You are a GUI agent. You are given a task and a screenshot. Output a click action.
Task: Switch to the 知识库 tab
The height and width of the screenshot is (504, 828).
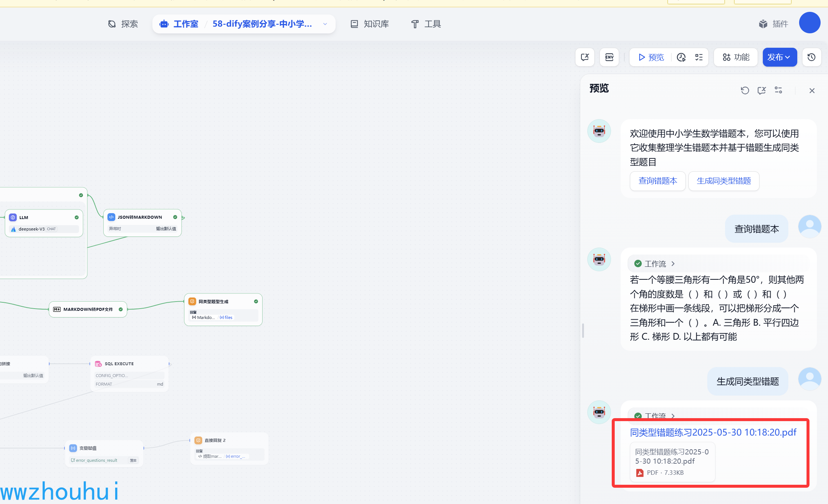(x=370, y=24)
